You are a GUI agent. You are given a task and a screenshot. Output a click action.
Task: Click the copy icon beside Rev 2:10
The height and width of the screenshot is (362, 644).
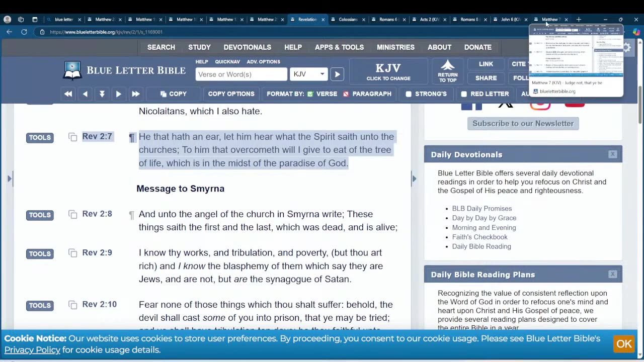pos(73,305)
